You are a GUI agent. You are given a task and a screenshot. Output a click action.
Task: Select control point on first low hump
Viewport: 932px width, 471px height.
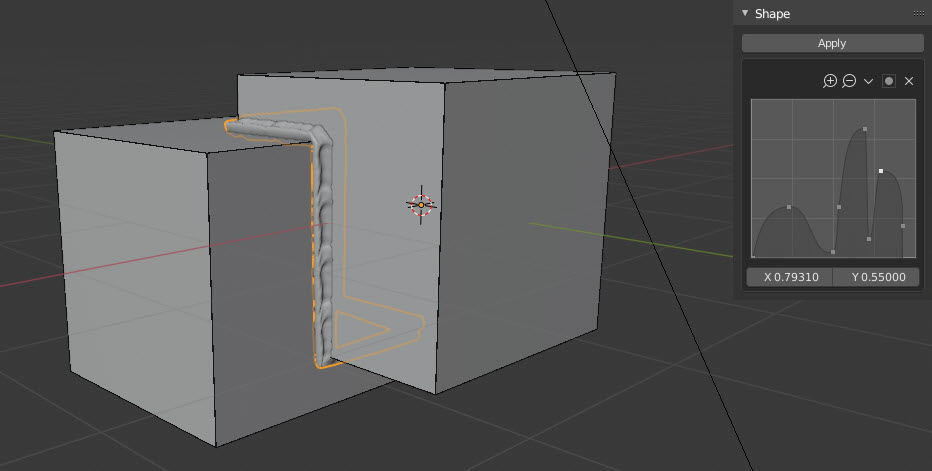pyautogui.click(x=789, y=207)
